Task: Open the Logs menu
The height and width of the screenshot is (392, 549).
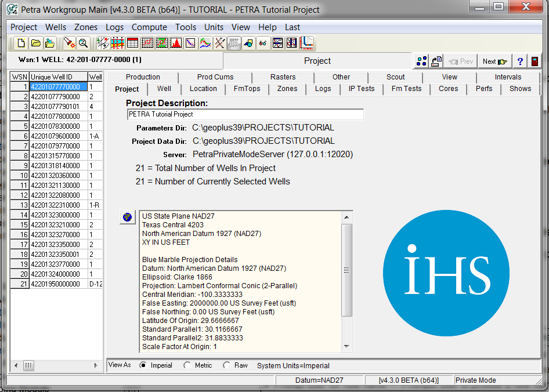Action: [x=114, y=27]
